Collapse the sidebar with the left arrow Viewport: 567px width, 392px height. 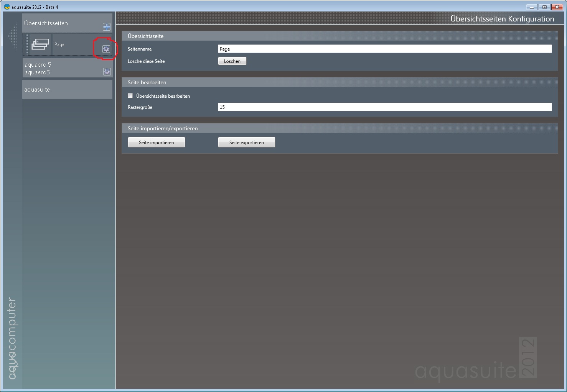click(x=13, y=36)
